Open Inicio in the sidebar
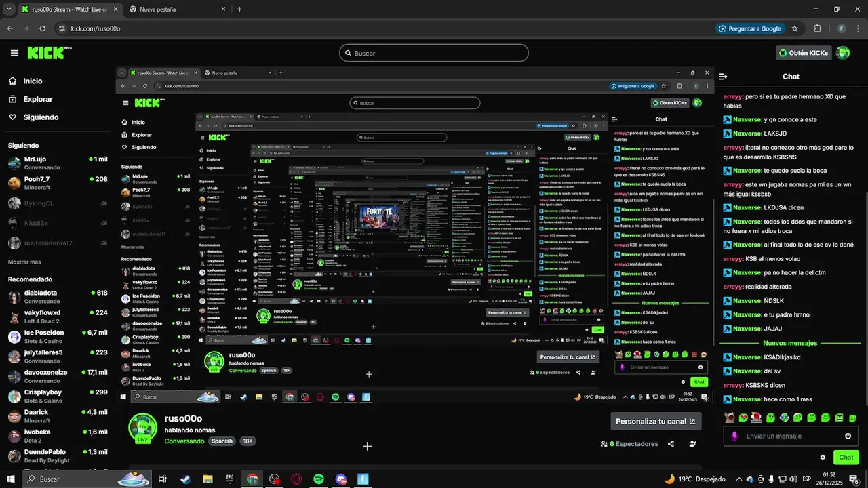 point(33,81)
